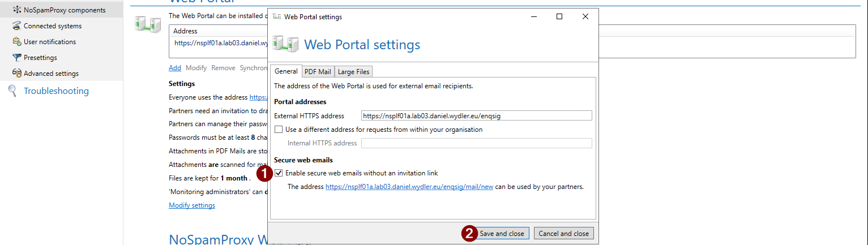Open the enqsig/mail/new partner link
The height and width of the screenshot is (245, 868).
tap(409, 187)
